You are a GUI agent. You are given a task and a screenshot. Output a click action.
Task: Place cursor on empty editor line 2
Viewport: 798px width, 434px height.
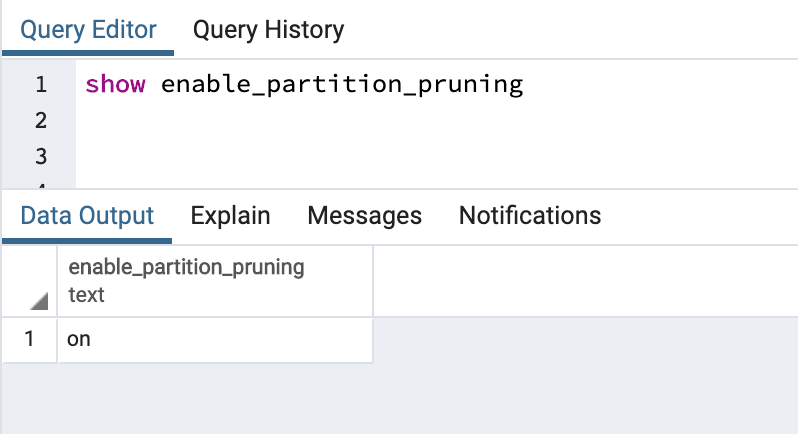coord(437,121)
